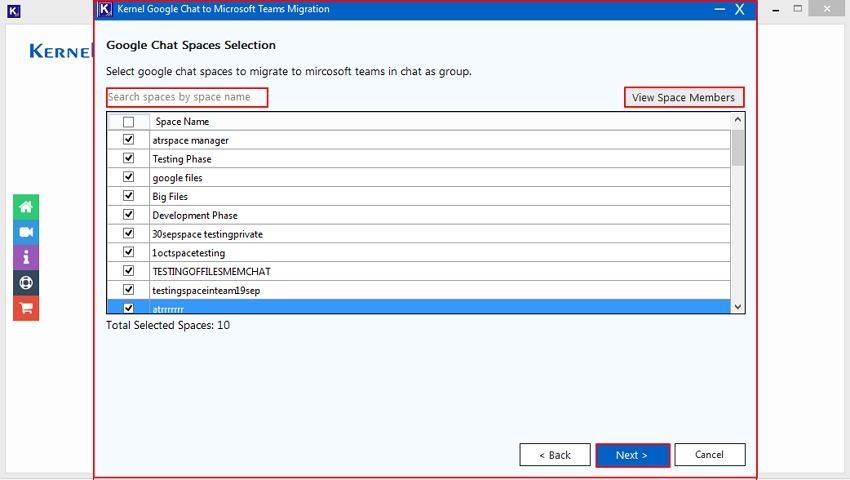Minimize the main Kernel window behind
Image resolution: width=850 pixels, height=480 pixels.
coord(776,9)
